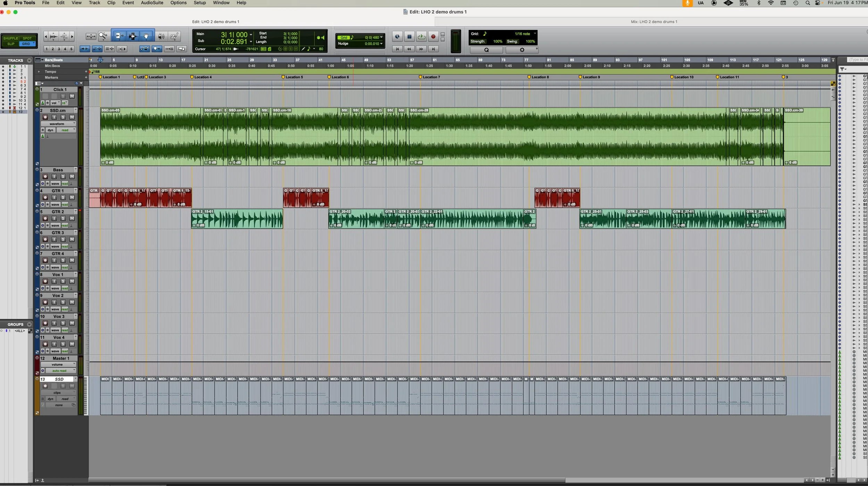Select the Zoomer tool
The width and height of the screenshot is (868, 486).
coord(103,36)
